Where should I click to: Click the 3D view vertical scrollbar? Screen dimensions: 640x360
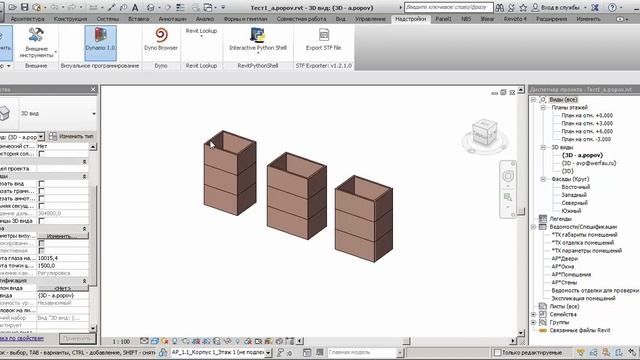coord(521,211)
